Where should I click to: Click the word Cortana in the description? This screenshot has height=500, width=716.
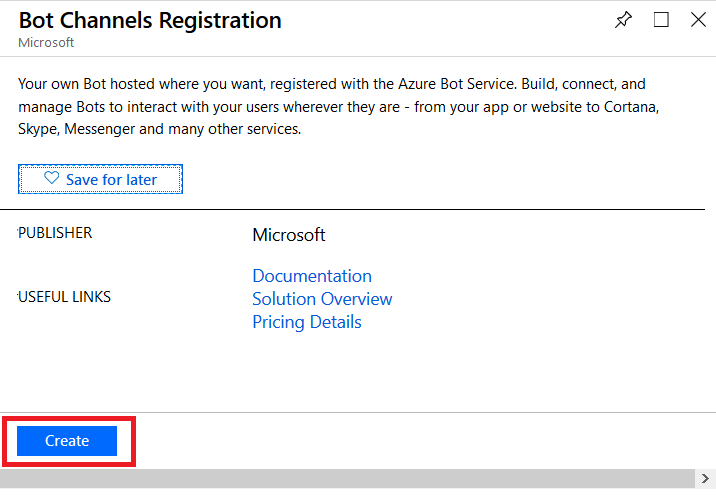coord(631,107)
